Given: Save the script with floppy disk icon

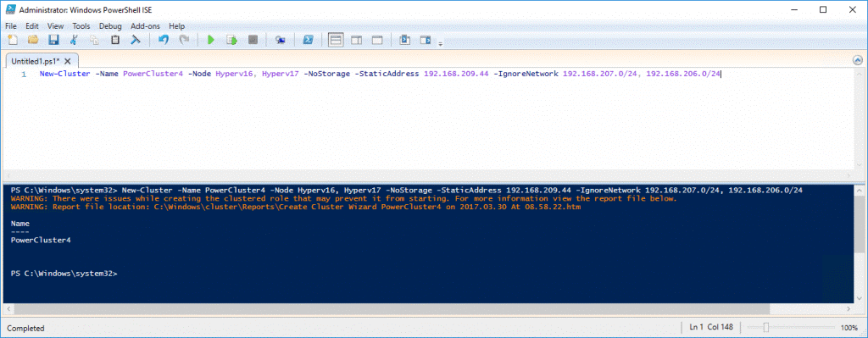Looking at the screenshot, I should click(x=53, y=40).
